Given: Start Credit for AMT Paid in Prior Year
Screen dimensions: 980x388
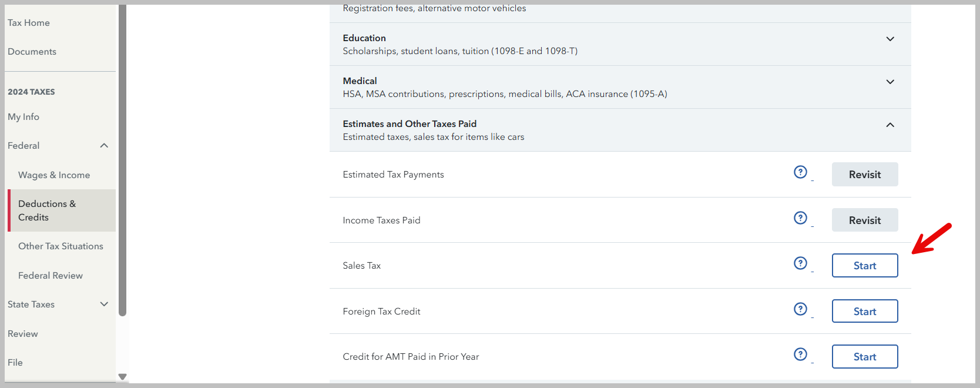Looking at the screenshot, I should [x=865, y=357].
